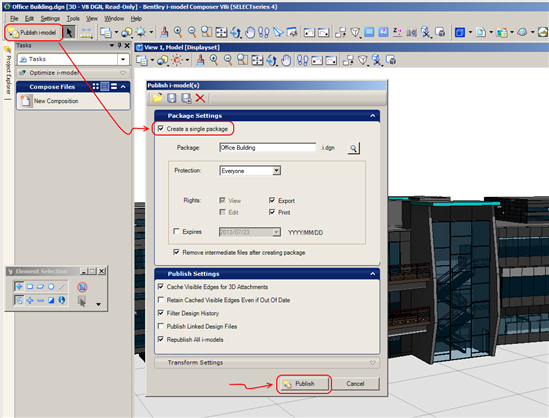Open the File menu

tap(14, 19)
